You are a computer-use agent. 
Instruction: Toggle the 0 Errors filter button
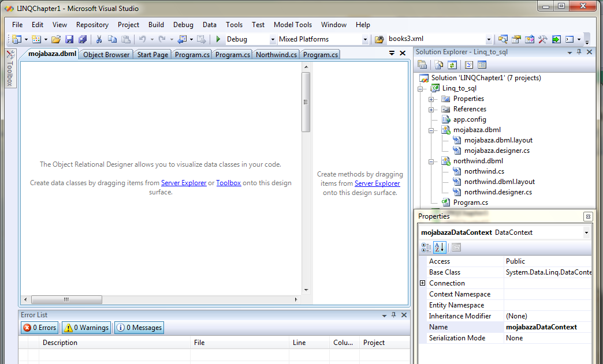click(x=40, y=328)
